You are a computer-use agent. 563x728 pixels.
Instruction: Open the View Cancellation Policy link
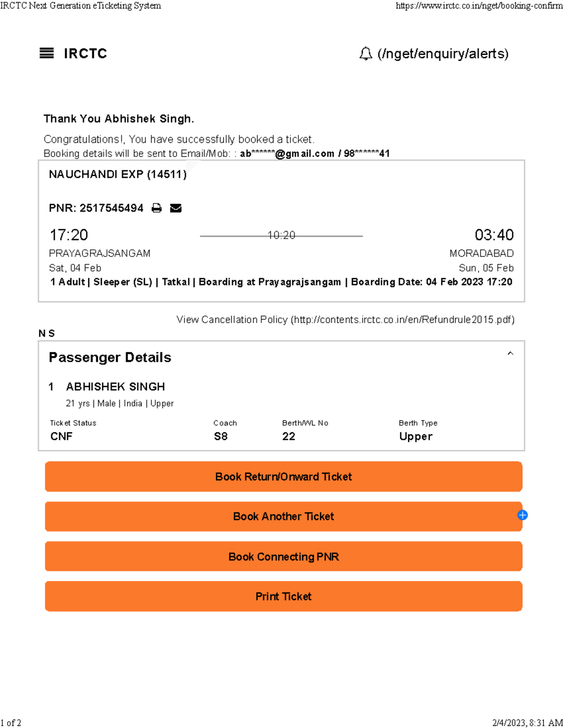tap(345, 319)
